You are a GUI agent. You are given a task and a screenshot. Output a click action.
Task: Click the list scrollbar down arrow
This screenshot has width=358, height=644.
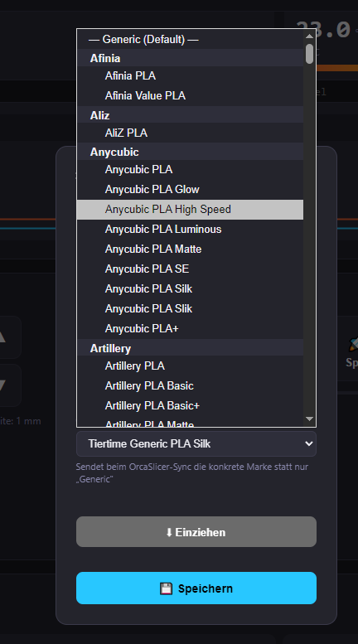click(x=310, y=419)
